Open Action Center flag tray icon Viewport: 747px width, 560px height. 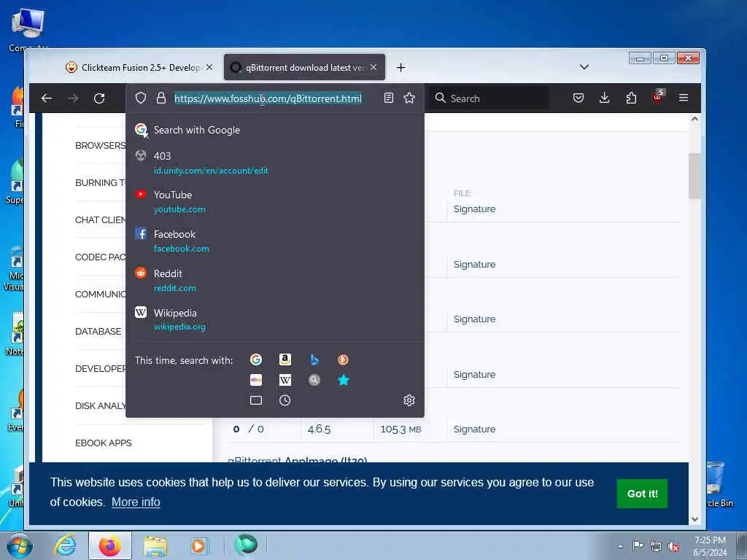[638, 546]
